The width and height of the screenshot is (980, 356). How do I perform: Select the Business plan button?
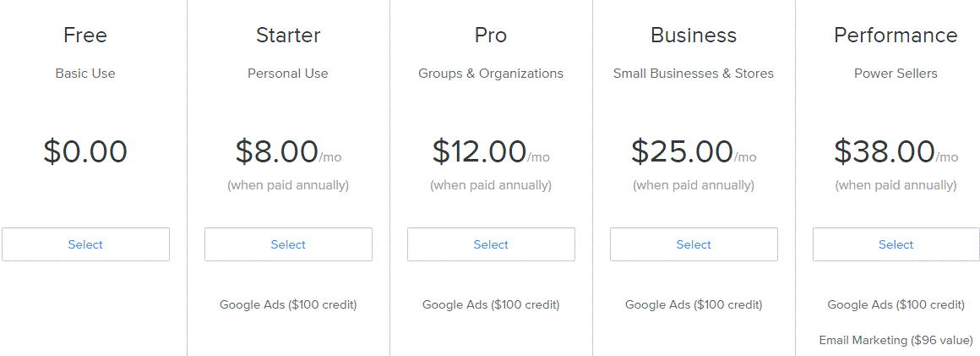694,244
